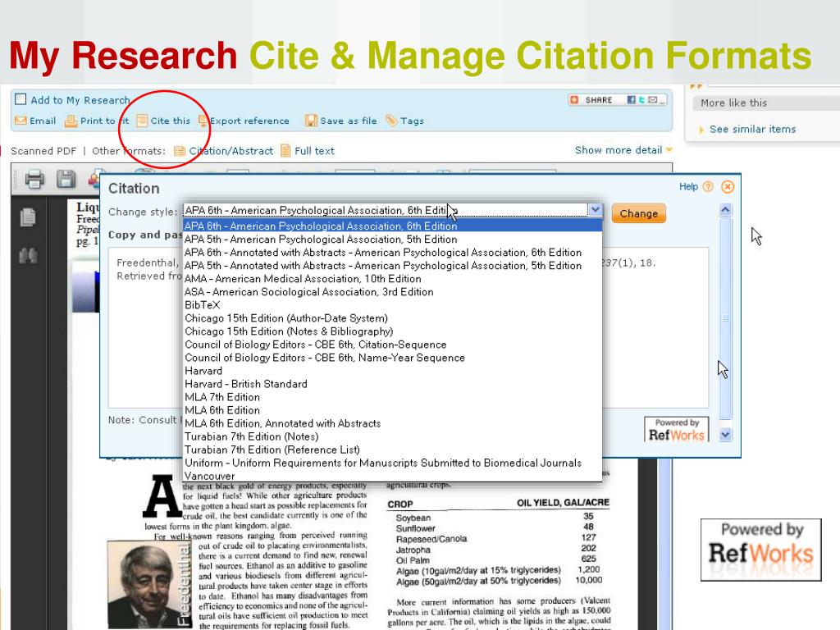Select Harvard - British Standard style

click(393, 384)
